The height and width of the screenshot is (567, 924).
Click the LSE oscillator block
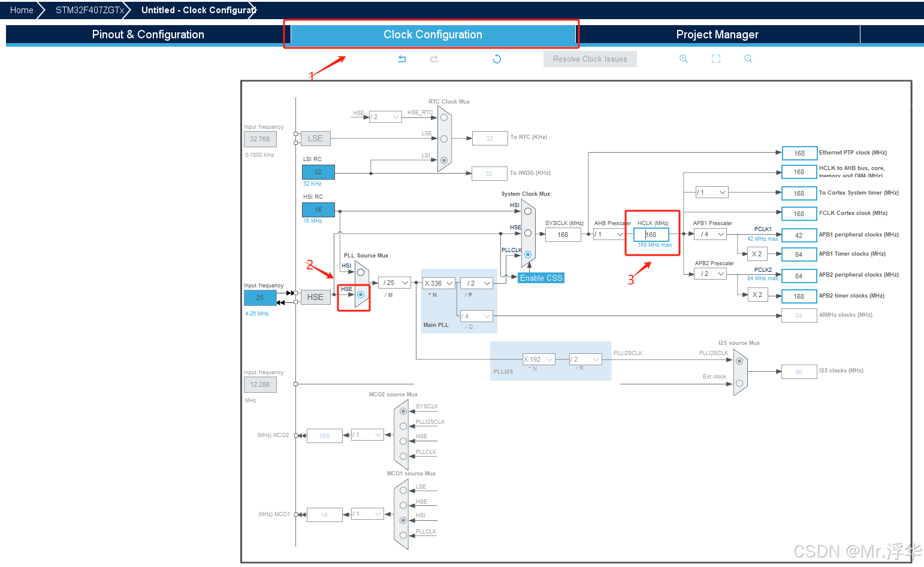(x=315, y=138)
